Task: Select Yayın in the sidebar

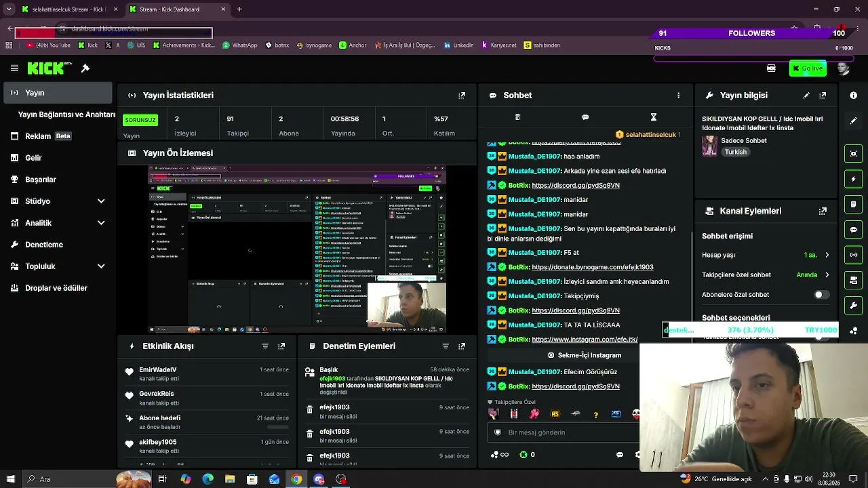Action: click(x=58, y=93)
